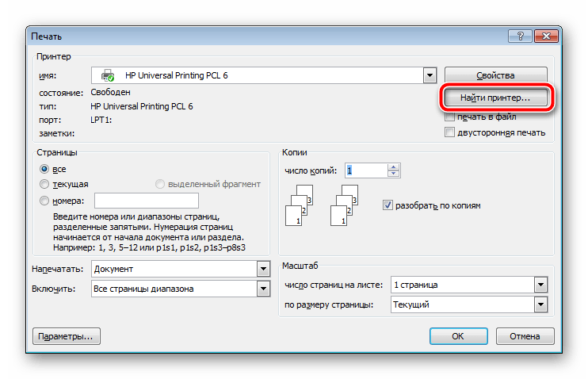Click the printer status text 'Свободен'
Image resolution: width=588 pixels, height=379 pixels.
(x=111, y=92)
